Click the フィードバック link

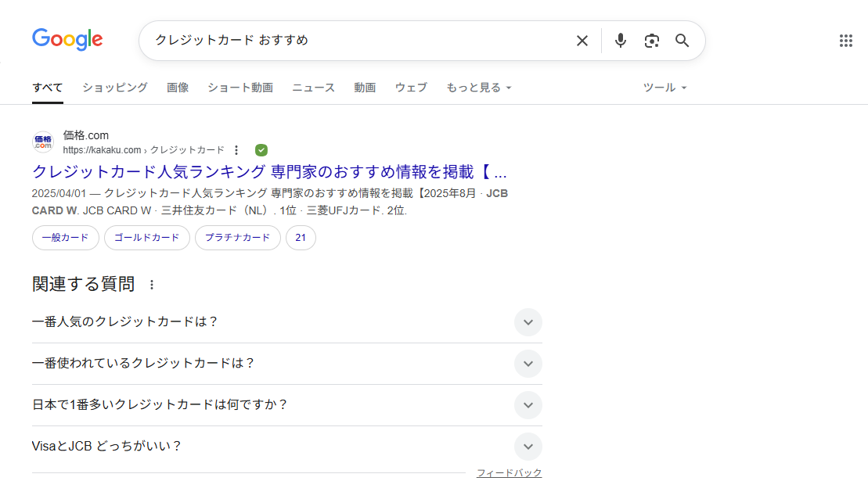(510, 473)
